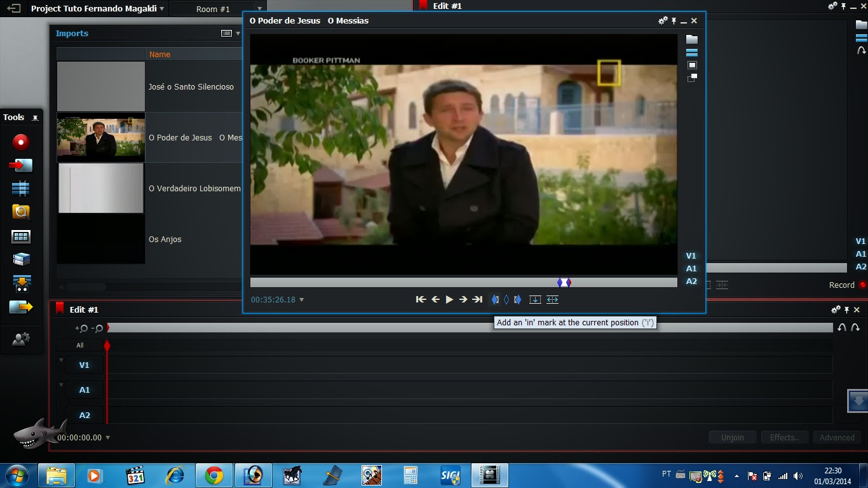Click the Advanced button
This screenshot has height=488, width=868.
837,437
